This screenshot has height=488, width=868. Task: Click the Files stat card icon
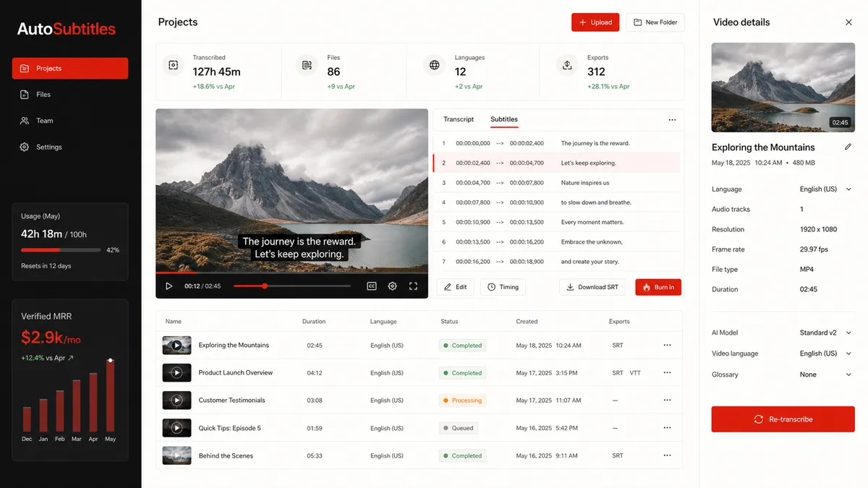[x=307, y=65]
